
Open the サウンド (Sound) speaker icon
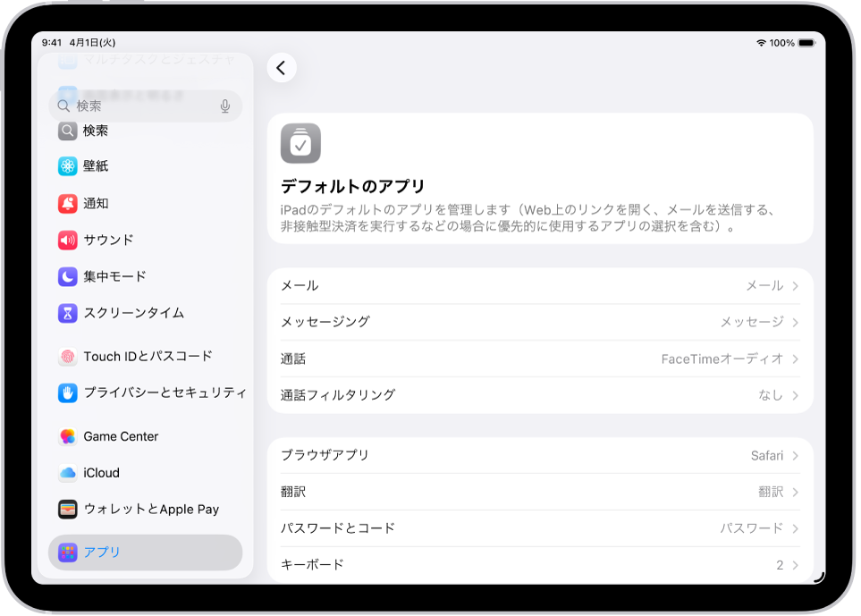tap(69, 240)
